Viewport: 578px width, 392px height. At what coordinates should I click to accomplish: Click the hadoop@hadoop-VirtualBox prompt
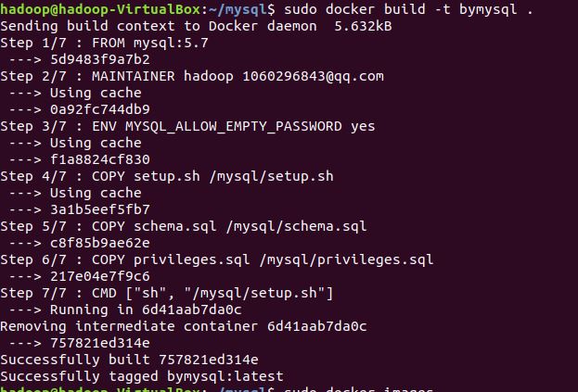click(x=100, y=9)
